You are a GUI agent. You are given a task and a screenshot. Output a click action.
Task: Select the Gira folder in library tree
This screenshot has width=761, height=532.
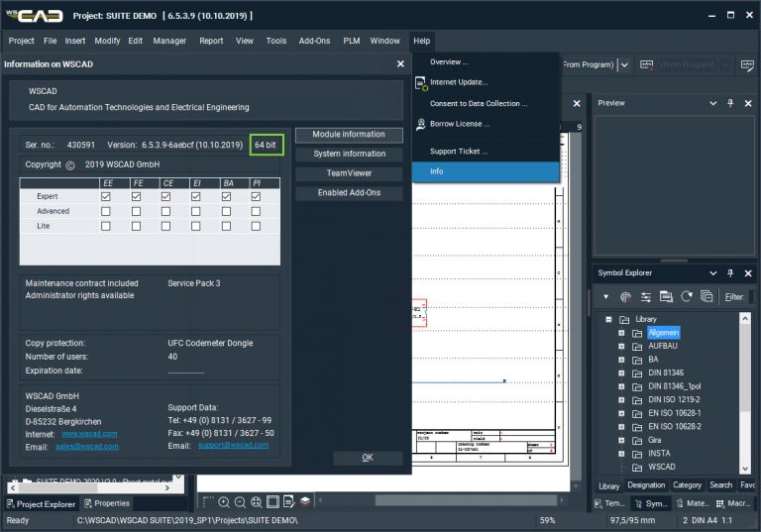(x=657, y=439)
